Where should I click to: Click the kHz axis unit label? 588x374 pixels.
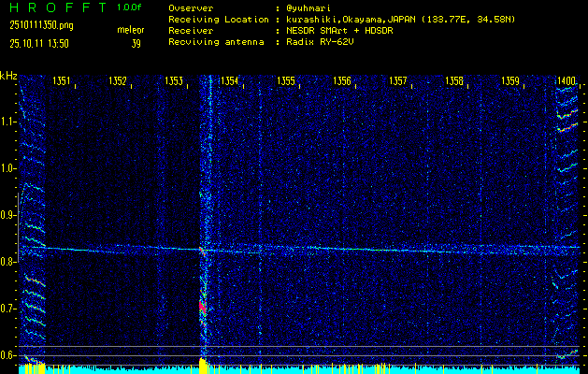point(8,76)
